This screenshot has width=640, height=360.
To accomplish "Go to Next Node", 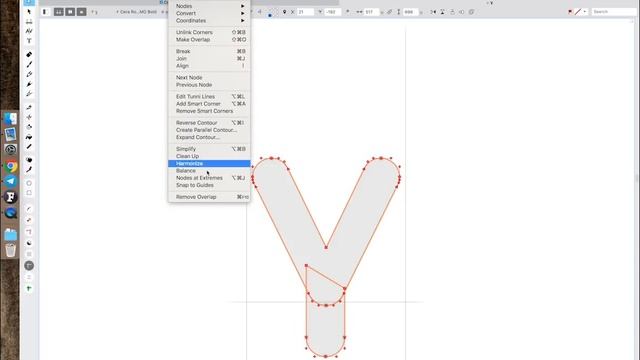I will [209, 78].
